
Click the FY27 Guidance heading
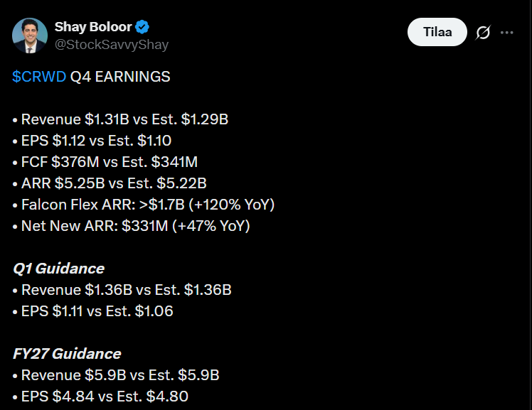[67, 354]
